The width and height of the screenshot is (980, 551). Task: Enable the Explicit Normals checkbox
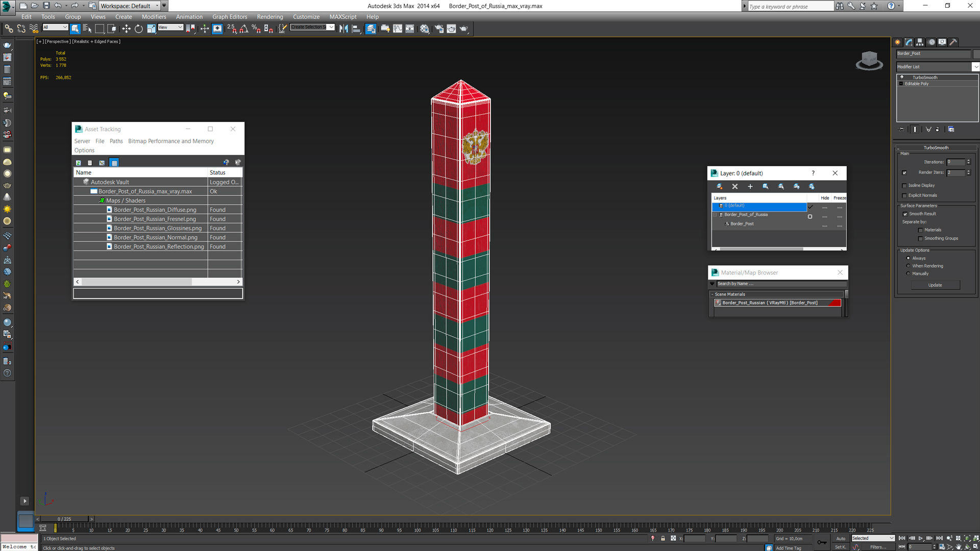[x=904, y=195]
